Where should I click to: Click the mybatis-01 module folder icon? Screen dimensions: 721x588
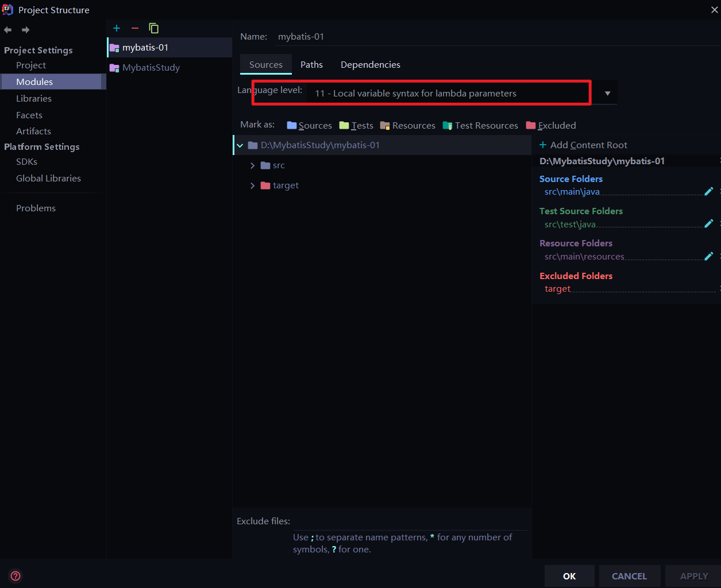pyautogui.click(x=114, y=48)
